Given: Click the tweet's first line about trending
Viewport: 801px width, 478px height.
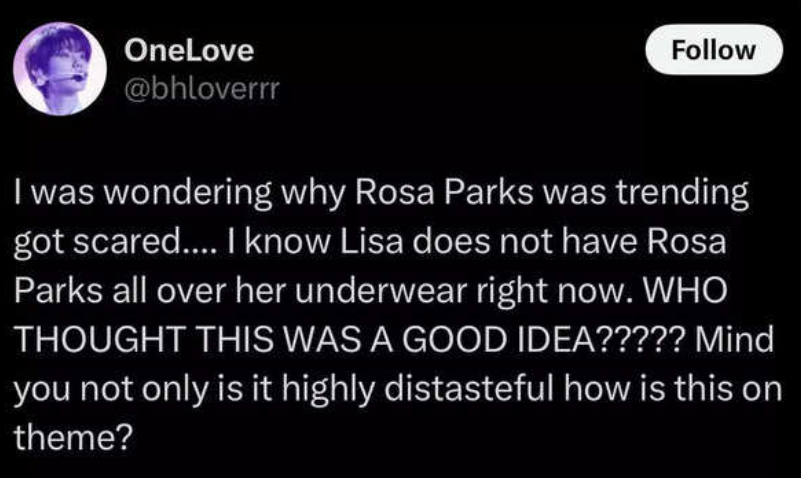Looking at the screenshot, I should point(380,194).
